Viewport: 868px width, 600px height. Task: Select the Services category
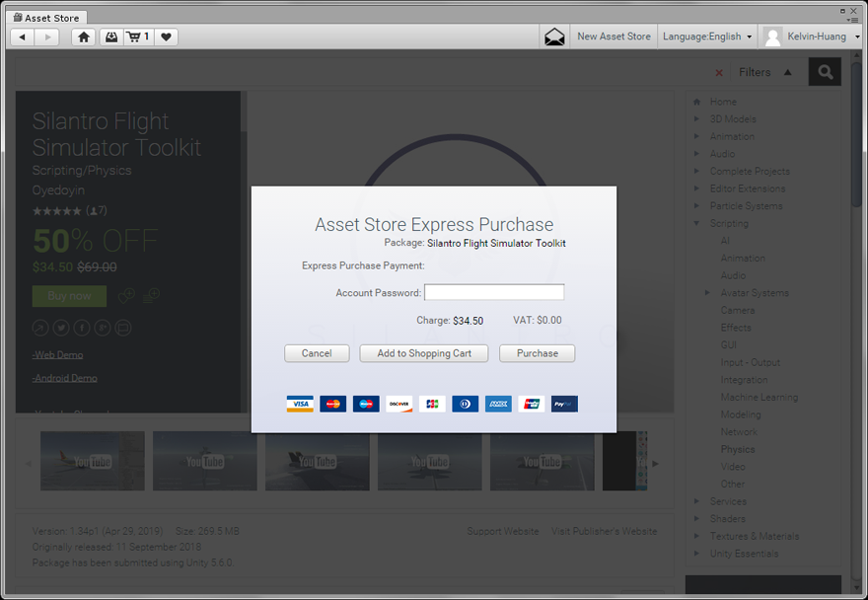pos(728,501)
